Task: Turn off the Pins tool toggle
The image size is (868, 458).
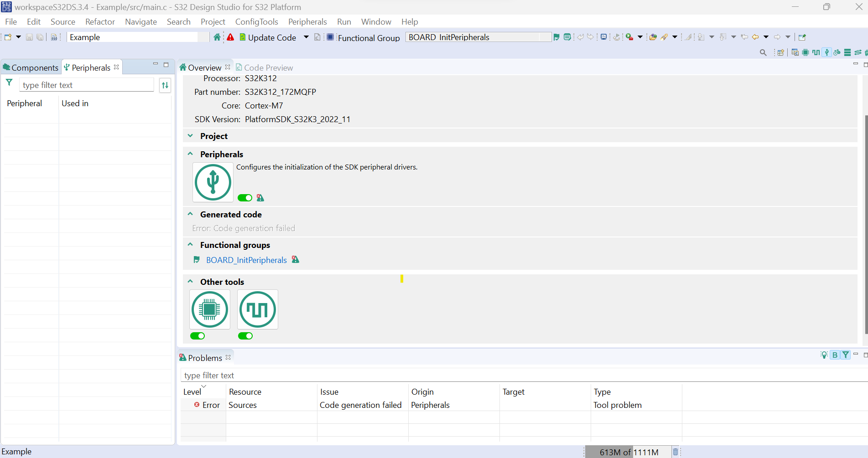Action: pyautogui.click(x=198, y=336)
